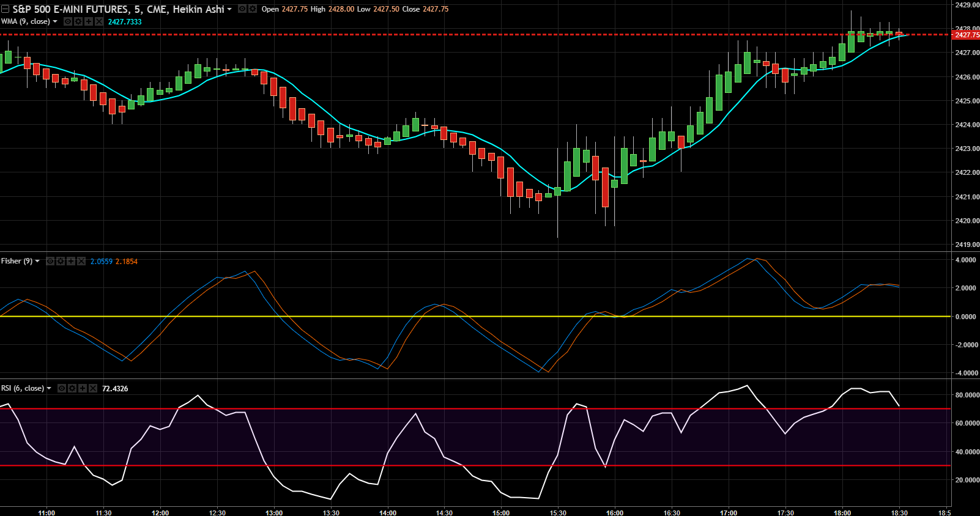The width and height of the screenshot is (980, 516).
Task: Open RSI indicator settings gear
Action: (x=72, y=388)
